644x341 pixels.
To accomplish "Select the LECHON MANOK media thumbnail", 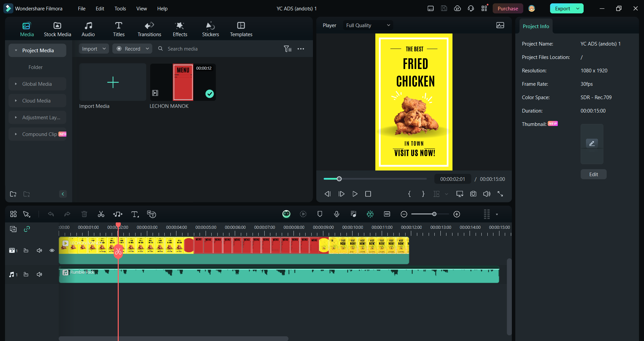I will coord(183,82).
